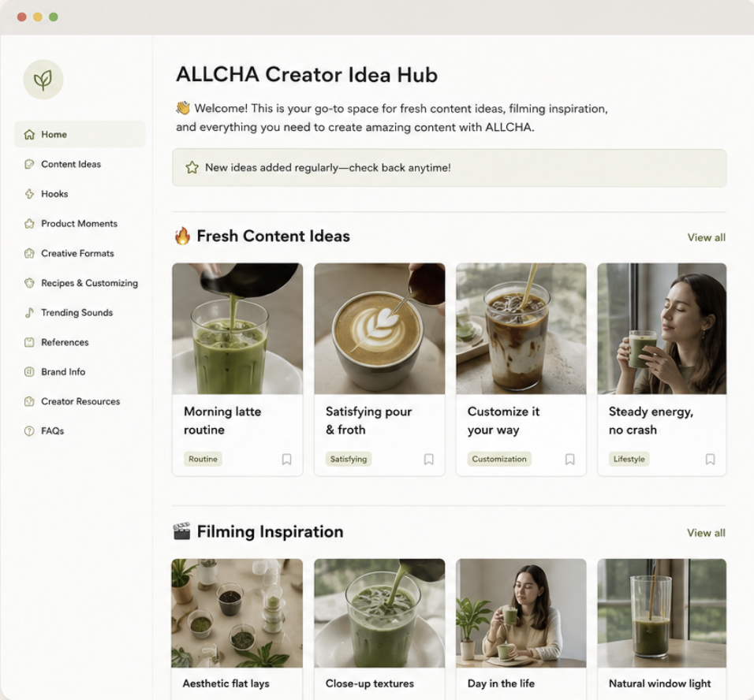Image resolution: width=754 pixels, height=700 pixels.
Task: Open the iced coffee Customize thumbnail
Action: click(521, 329)
